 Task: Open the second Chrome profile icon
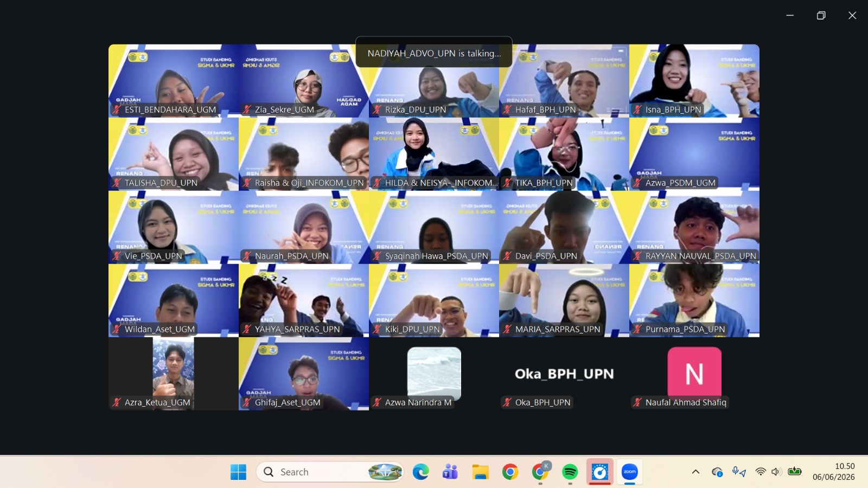(540, 471)
